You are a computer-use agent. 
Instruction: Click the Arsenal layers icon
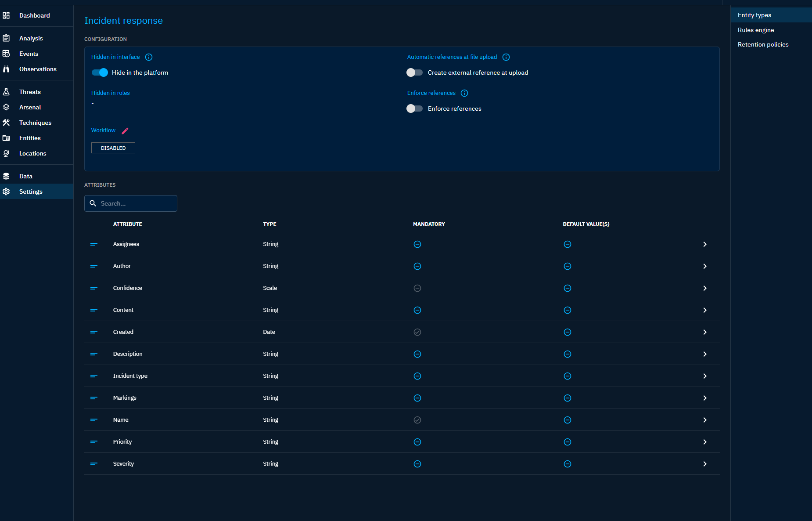point(6,107)
